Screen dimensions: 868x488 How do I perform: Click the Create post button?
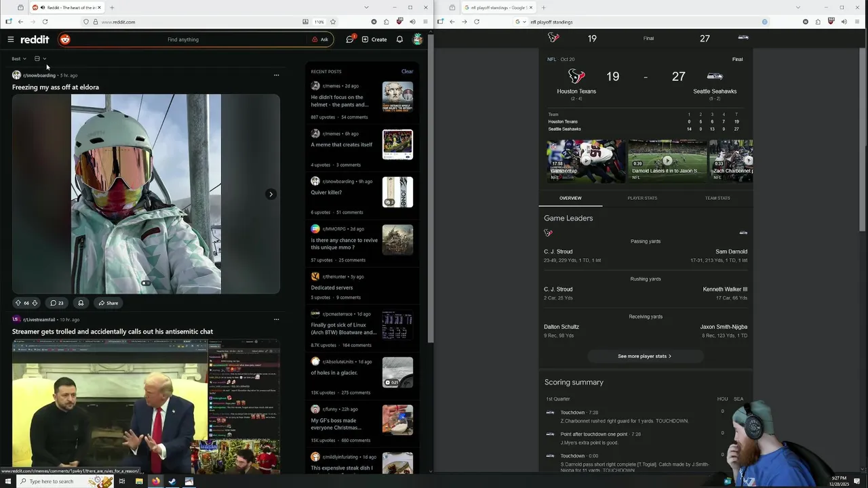click(x=374, y=39)
